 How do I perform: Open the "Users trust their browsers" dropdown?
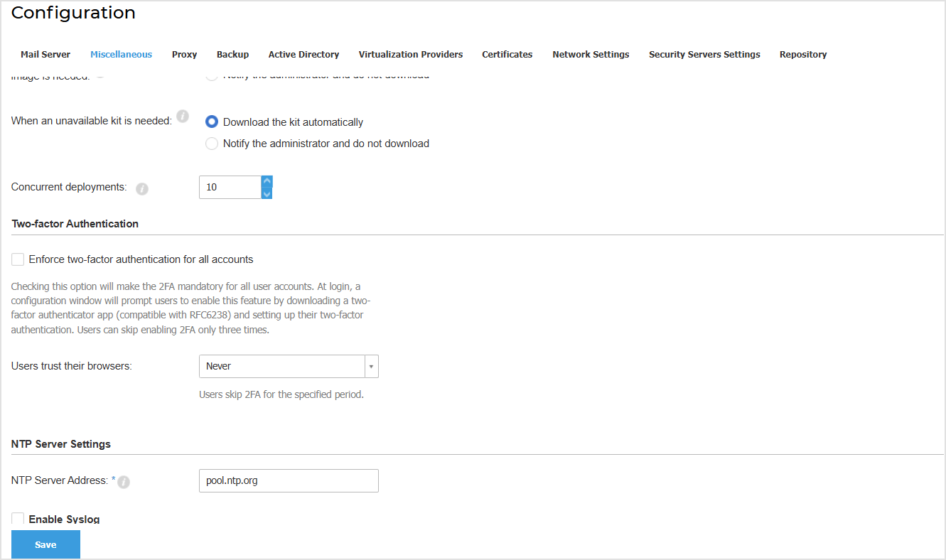370,366
